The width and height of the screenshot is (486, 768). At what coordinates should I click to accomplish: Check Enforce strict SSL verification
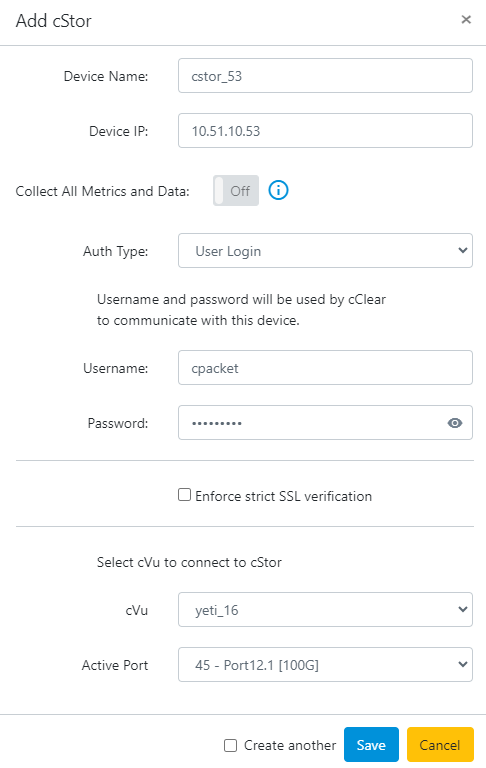pos(184,495)
